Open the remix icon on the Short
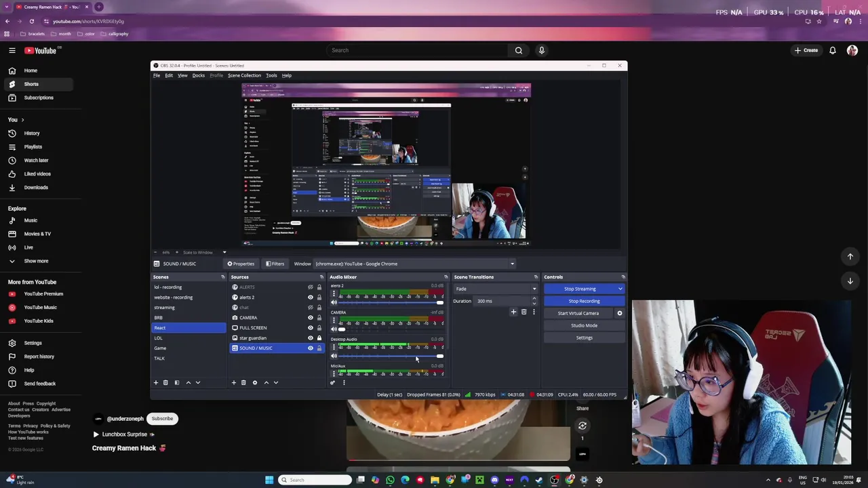 click(582, 426)
